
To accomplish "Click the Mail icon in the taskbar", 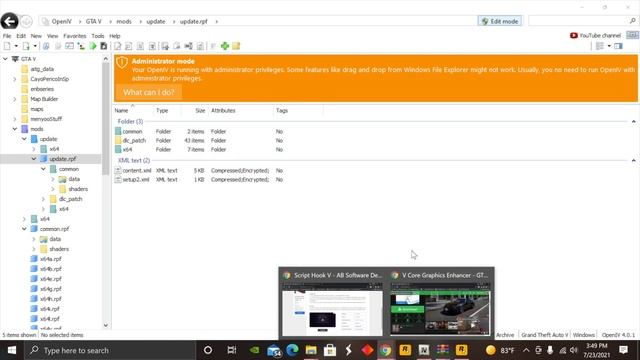I will point(274,350).
